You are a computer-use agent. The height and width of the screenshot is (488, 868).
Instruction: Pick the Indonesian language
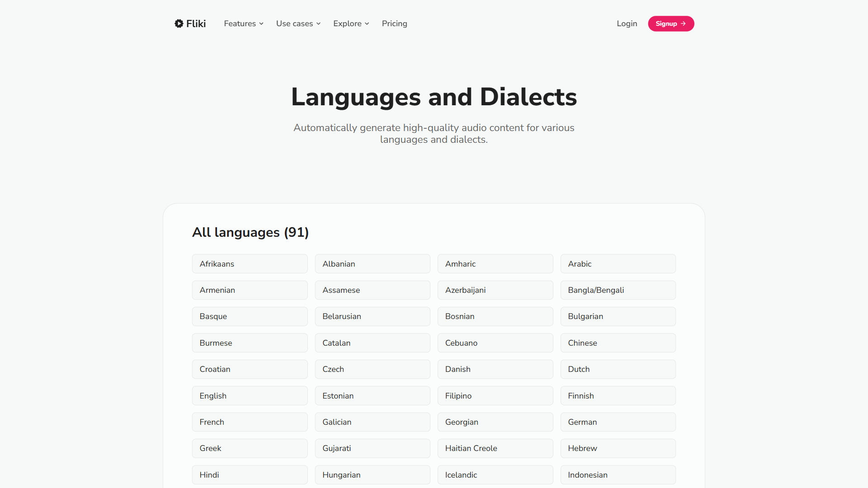[x=618, y=475]
